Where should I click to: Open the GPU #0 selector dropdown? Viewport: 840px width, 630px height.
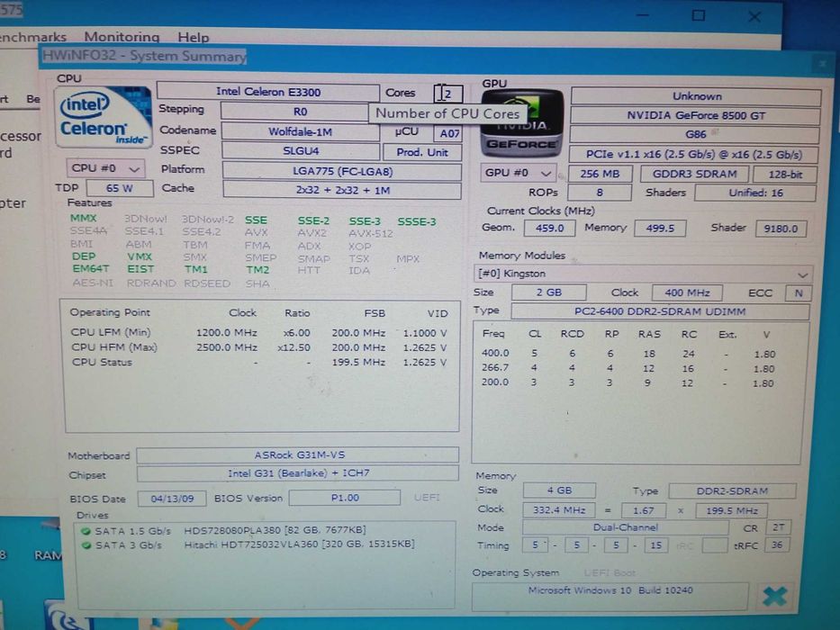pyautogui.click(x=518, y=173)
